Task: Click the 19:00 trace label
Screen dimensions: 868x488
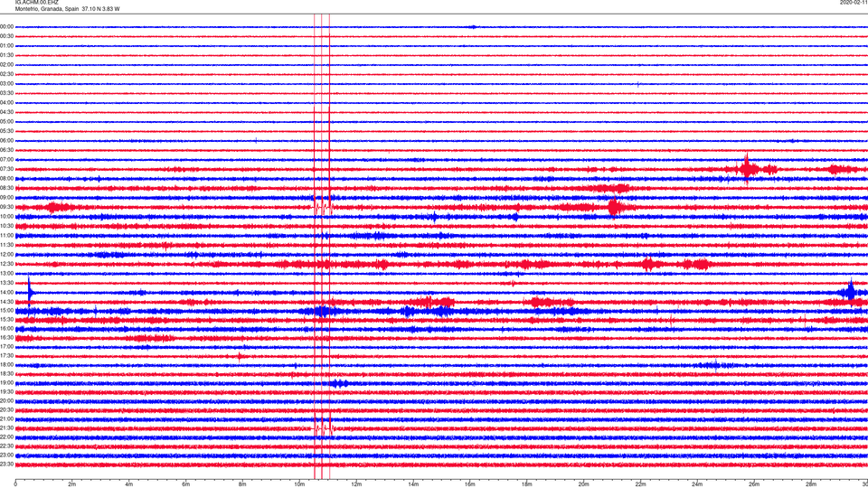Action: coord(7,383)
